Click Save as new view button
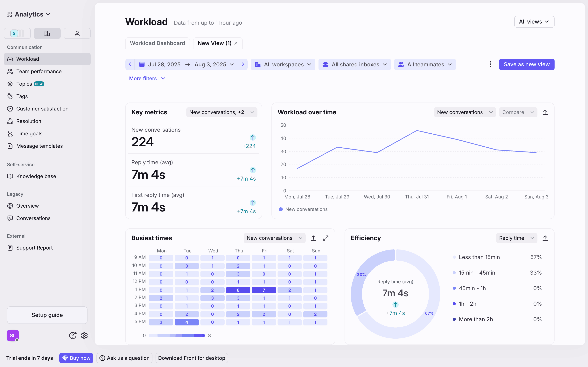Screen dimensions: 588x367 point(527,64)
